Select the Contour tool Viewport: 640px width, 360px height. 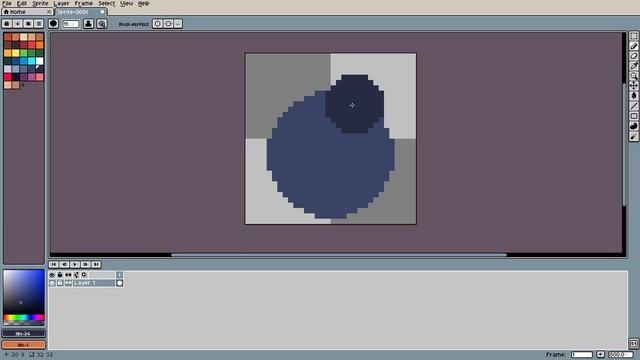(x=633, y=126)
